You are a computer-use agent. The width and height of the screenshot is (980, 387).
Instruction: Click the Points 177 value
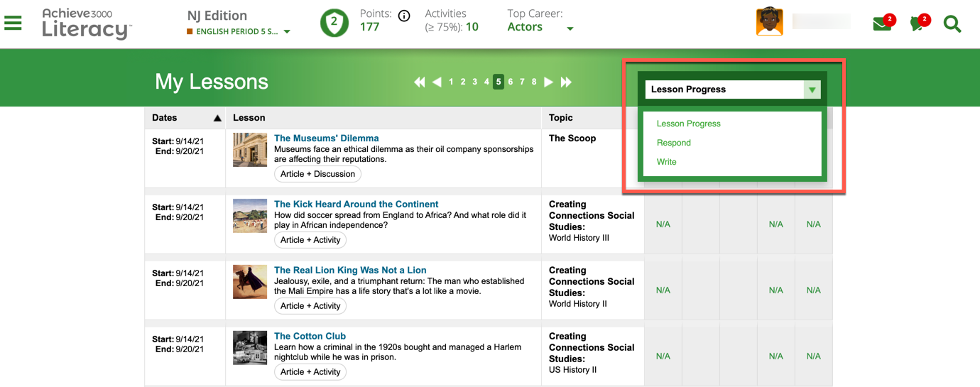(369, 27)
